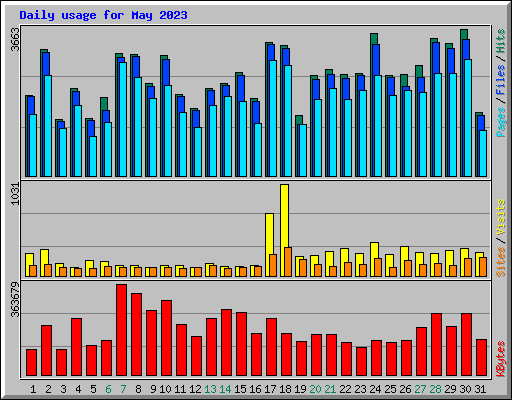The height and width of the screenshot is (400, 512).
Task: Click the cyan pages bar for day 17
Action: click(x=273, y=118)
